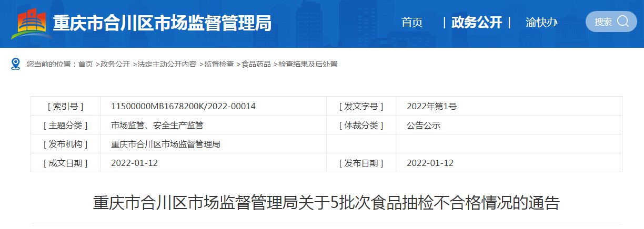
Task: Click the 市场监管、安全生产监管 category value
Action: [x=157, y=125]
